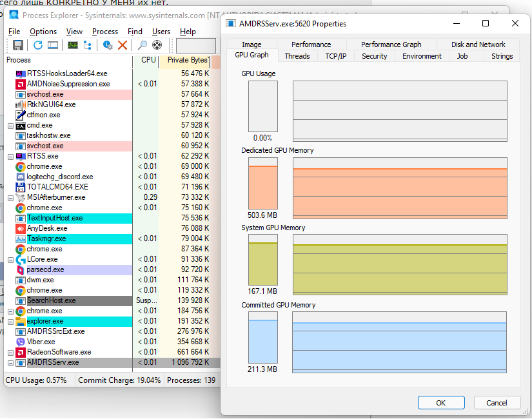This screenshot has height=419, width=532.
Task: Click the ctfmon.exe pen icon
Action: 21,115
